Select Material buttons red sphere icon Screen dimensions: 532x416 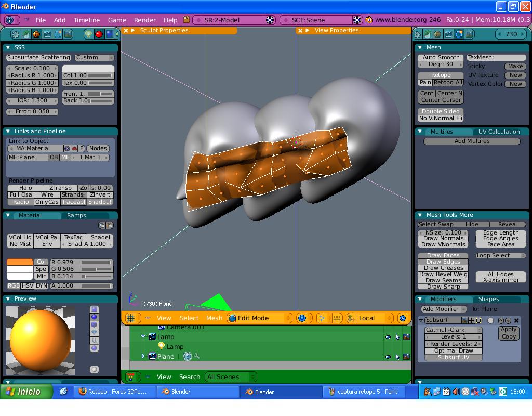pos(99,34)
